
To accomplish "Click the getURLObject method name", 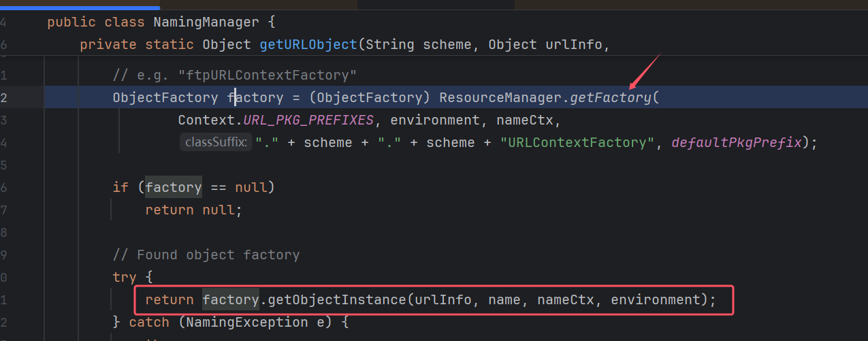I will click(308, 45).
